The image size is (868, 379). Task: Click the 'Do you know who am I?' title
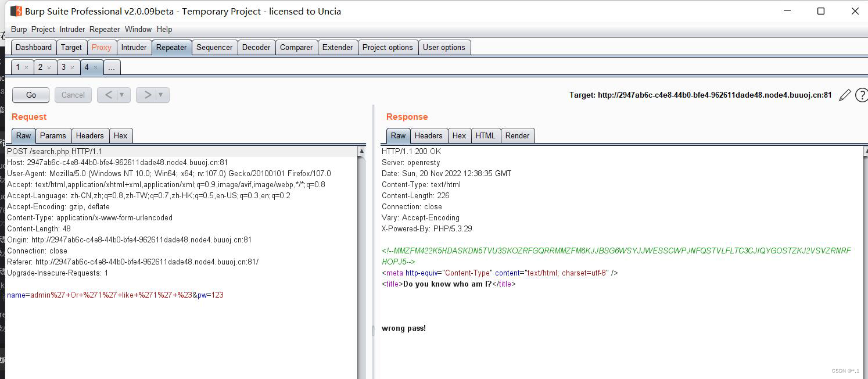click(x=447, y=284)
